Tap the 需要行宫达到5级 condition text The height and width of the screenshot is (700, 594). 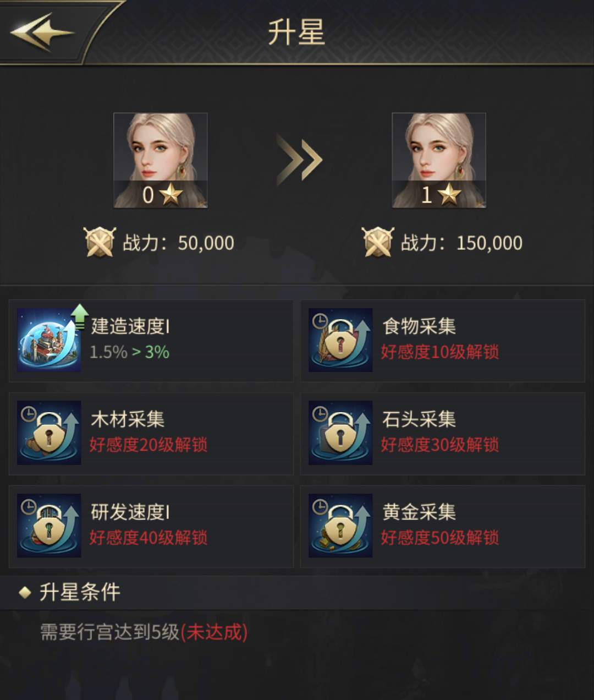(109, 632)
